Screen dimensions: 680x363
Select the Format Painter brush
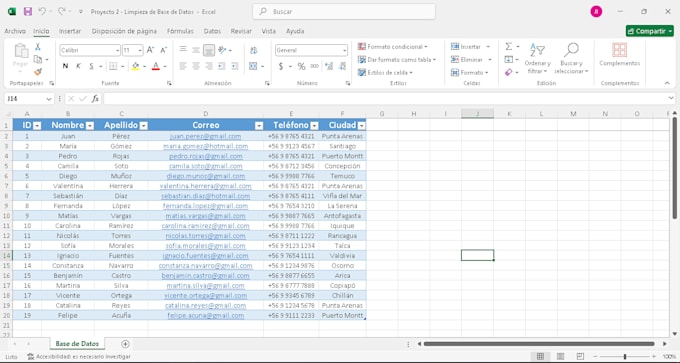[x=38, y=72]
